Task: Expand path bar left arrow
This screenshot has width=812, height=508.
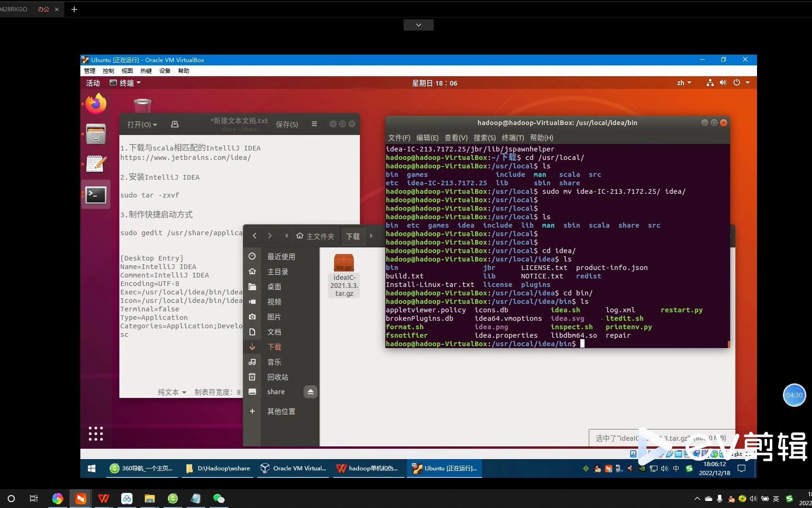Action: (286, 236)
